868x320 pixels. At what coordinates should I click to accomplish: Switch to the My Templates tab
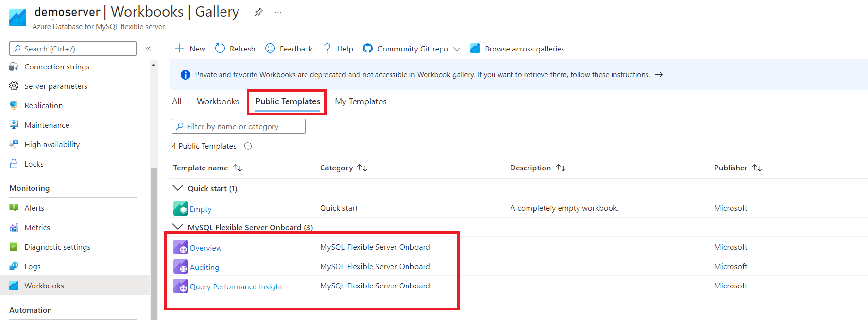360,101
